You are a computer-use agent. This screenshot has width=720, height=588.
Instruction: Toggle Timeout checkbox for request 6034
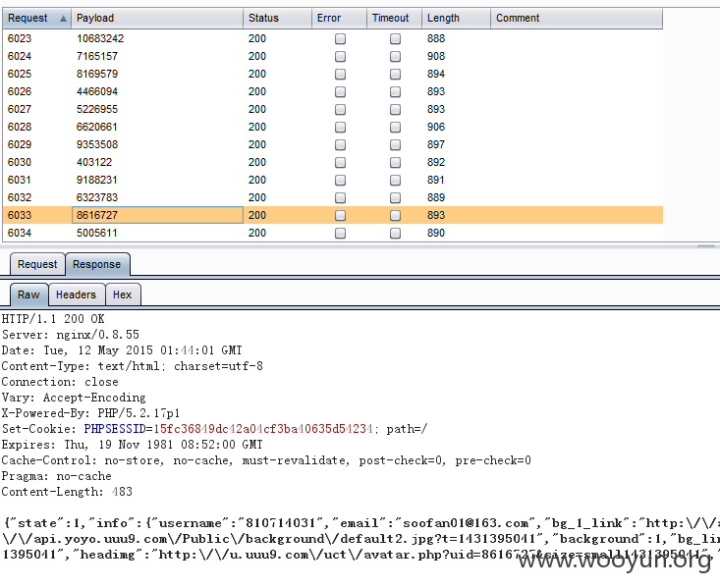pyautogui.click(x=395, y=234)
